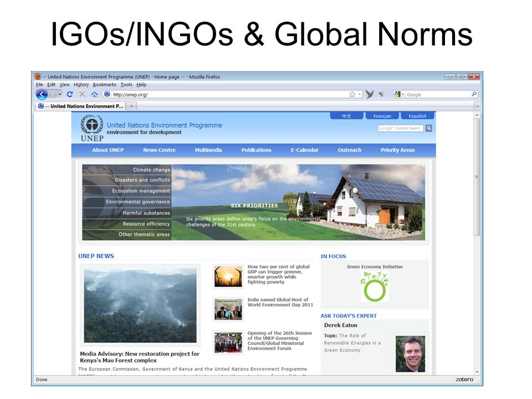
Task: Open the 26th Session Governing Council article
Action: (x=279, y=341)
